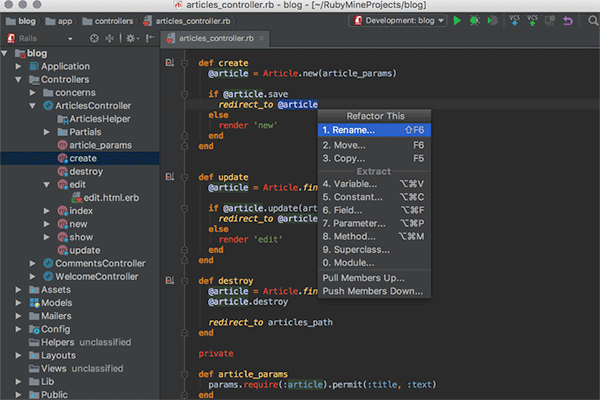This screenshot has height=400, width=600.
Task: Click articles_path in destroy method
Action: coord(300,323)
